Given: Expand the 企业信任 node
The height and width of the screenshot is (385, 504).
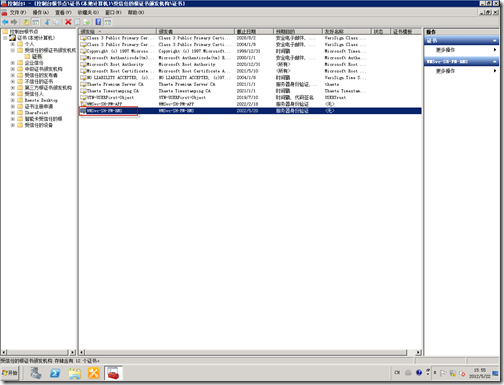Looking at the screenshot, I should click(13, 63).
